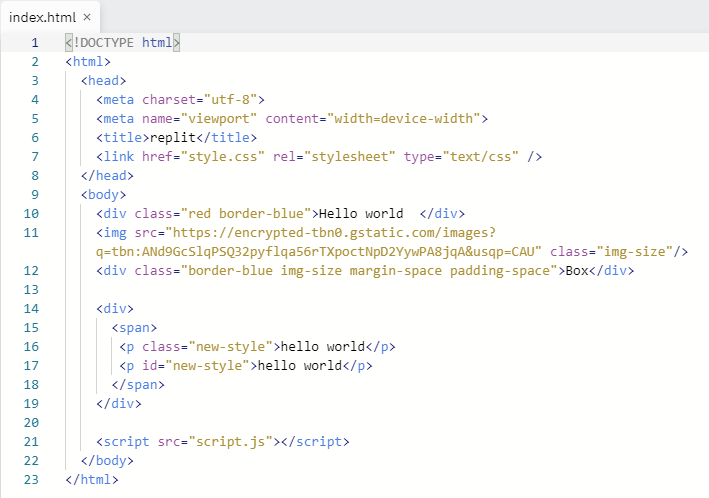Click the "utf-8" charset value

point(230,100)
